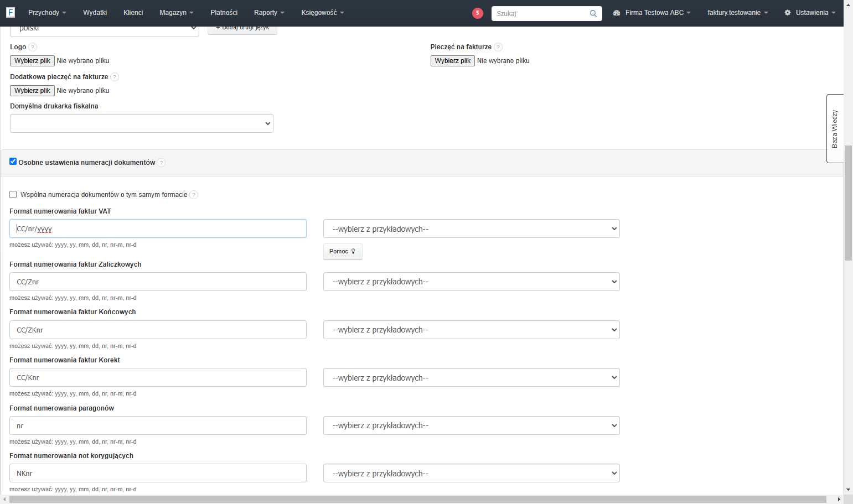
Task: Enable Wspólna numeracja dokumentów checkbox
Action: point(13,195)
